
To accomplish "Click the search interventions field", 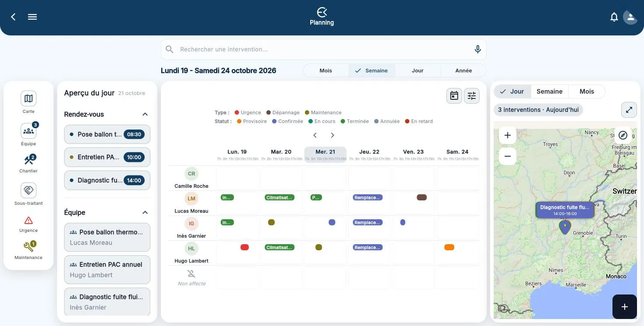I will coord(323,49).
